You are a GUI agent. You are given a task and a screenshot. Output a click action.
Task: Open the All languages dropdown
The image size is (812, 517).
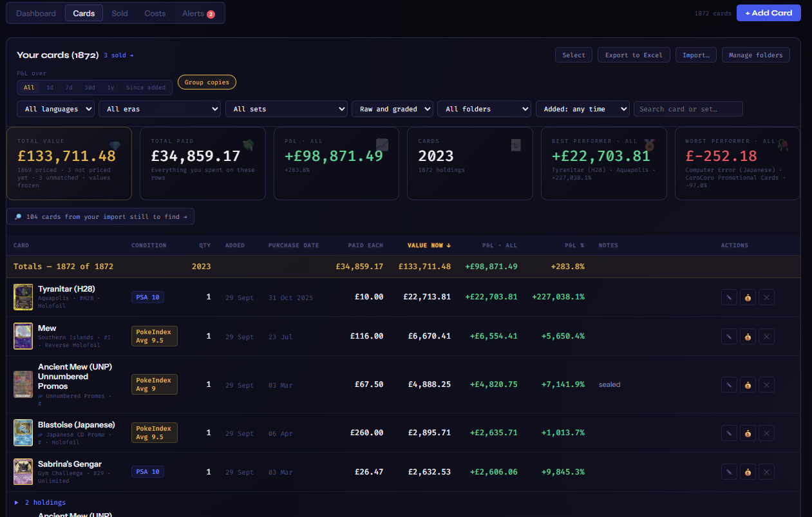click(56, 109)
